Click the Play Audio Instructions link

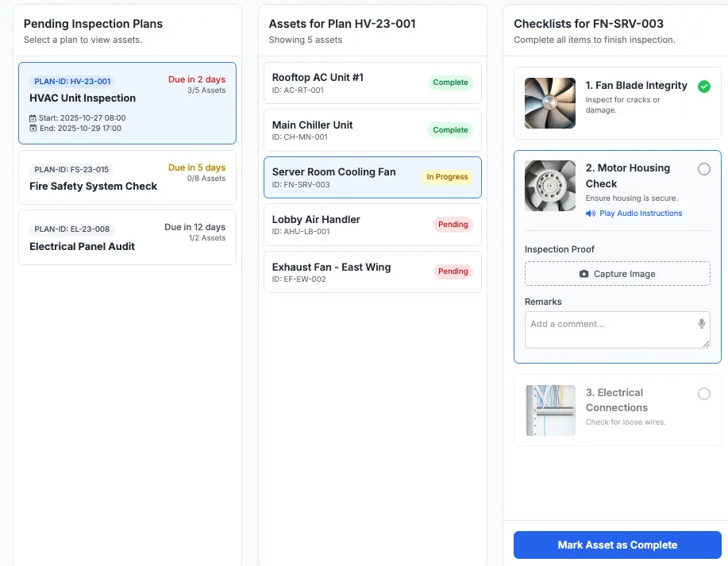[640, 214]
